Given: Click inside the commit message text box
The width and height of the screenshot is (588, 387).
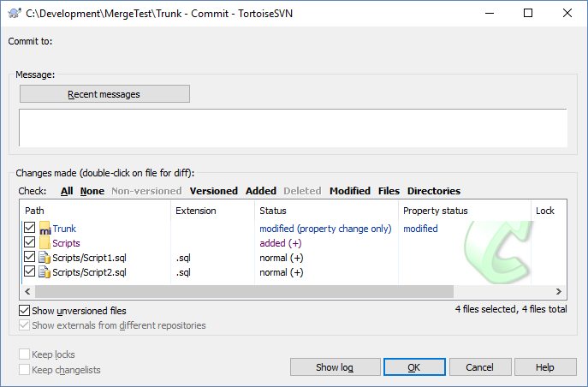Looking at the screenshot, I should [x=294, y=128].
